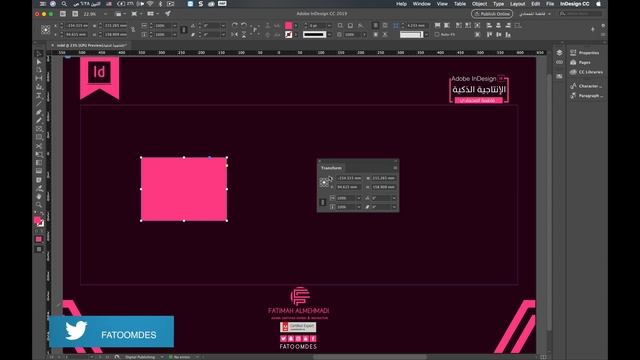Image resolution: width=640 pixels, height=360 pixels.
Task: Toggle constrain proportions for scaling
Action: click(x=184, y=30)
